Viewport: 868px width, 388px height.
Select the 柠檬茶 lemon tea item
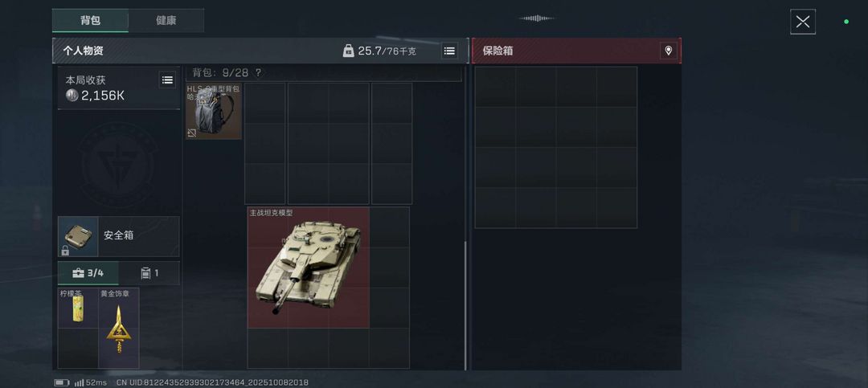78,308
